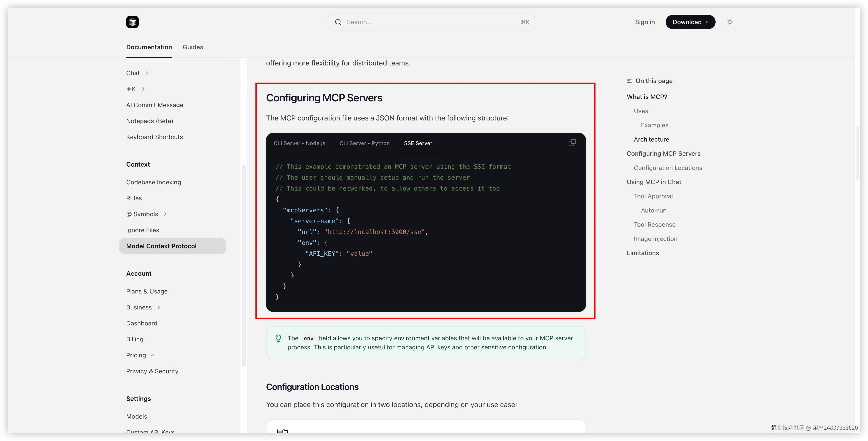
Task: Click the Cursor logo icon
Action: pos(132,22)
